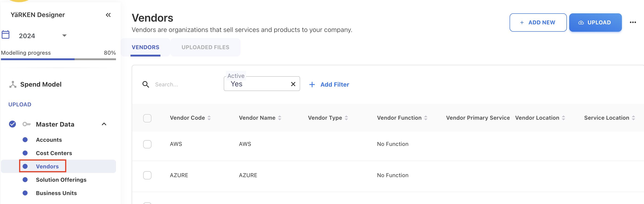Collapse sidebar with double chevron icon
The width and height of the screenshot is (644, 204).
tap(108, 15)
